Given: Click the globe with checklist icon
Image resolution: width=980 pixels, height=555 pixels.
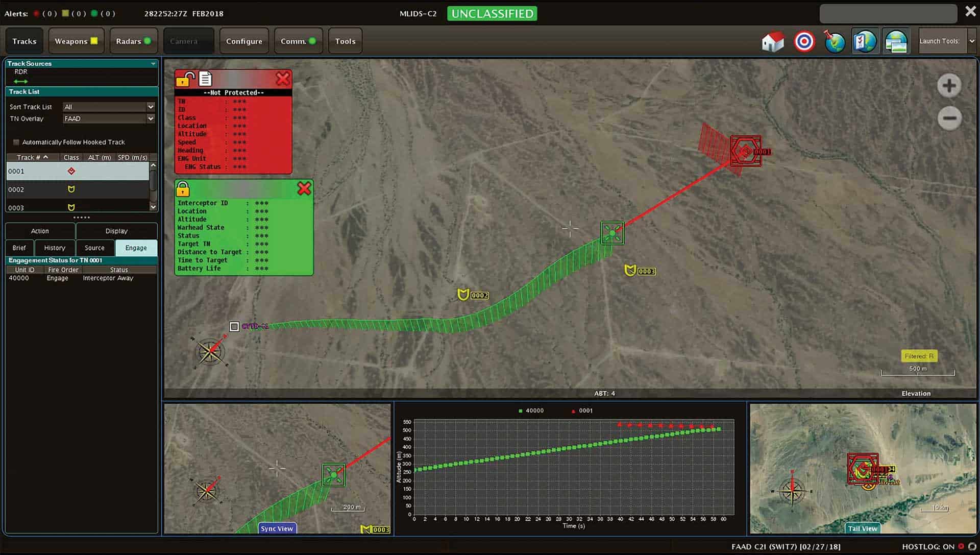Looking at the screenshot, I should 865,41.
